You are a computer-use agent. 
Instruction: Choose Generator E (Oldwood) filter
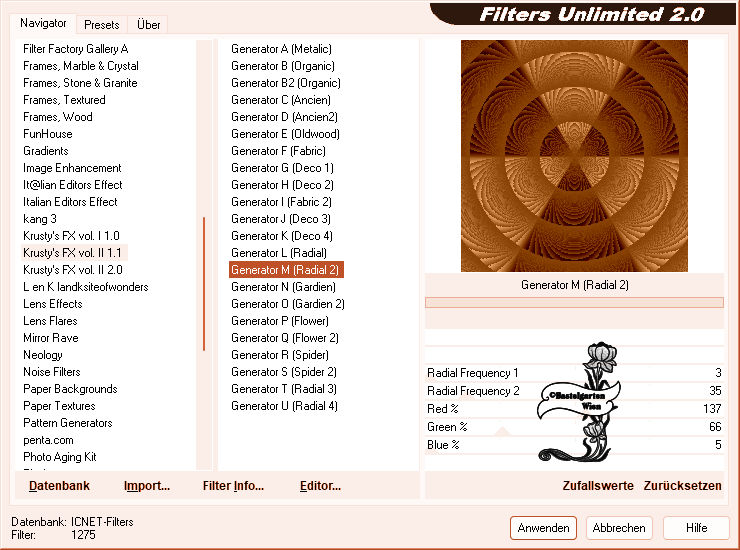coord(285,134)
